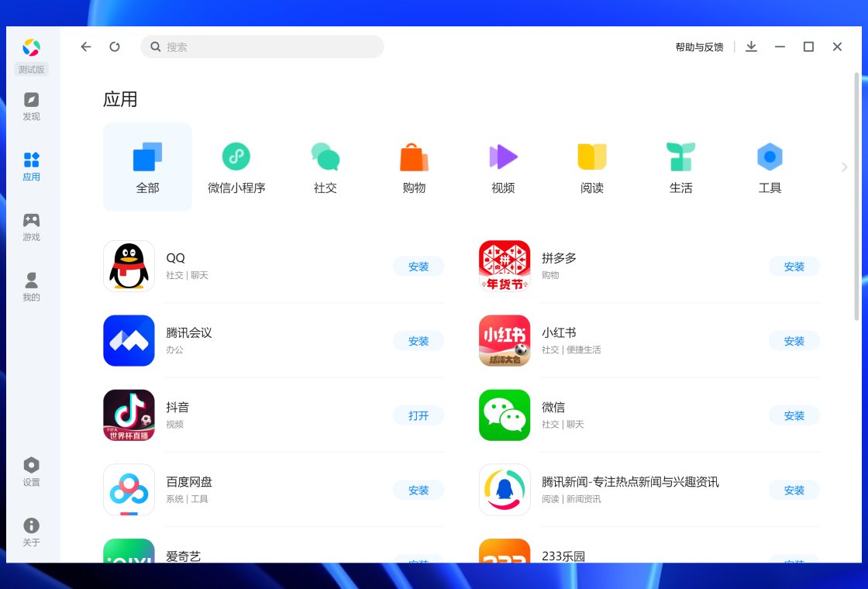Install the QQ app
The image size is (868, 589).
[x=418, y=267]
